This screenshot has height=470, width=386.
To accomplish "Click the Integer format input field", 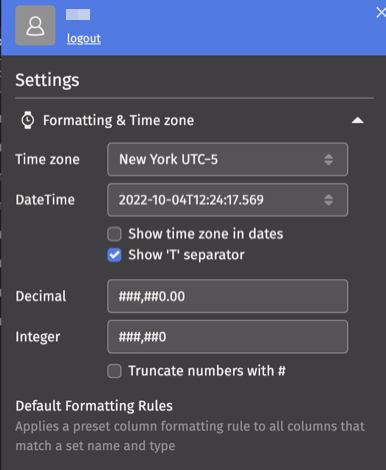I will [x=228, y=337].
